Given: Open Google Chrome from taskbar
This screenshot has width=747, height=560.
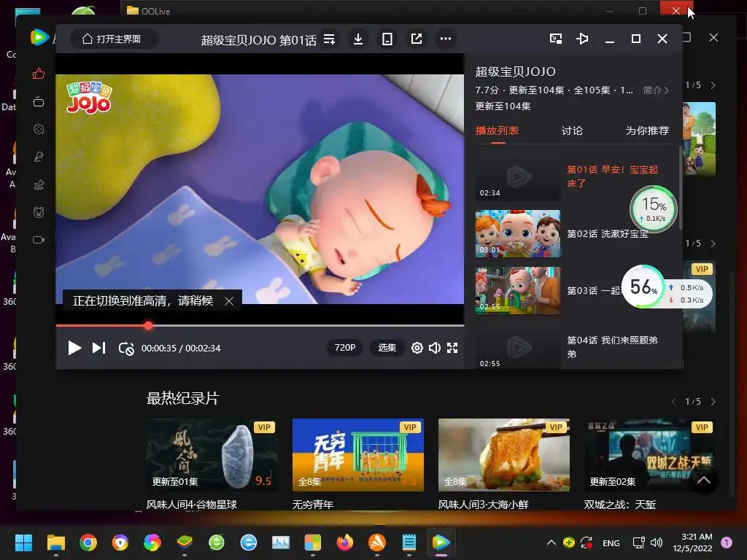Looking at the screenshot, I should [88, 542].
